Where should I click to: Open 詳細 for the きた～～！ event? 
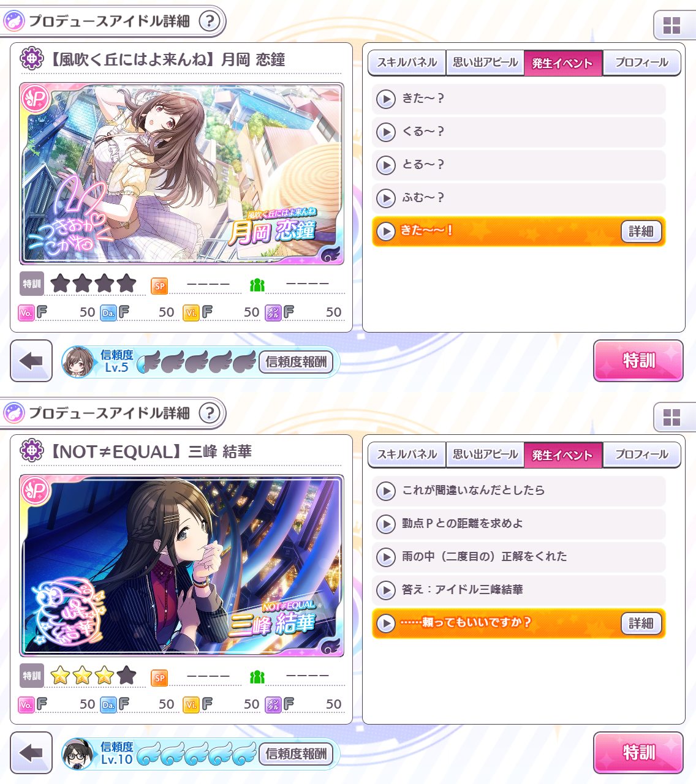tap(641, 232)
